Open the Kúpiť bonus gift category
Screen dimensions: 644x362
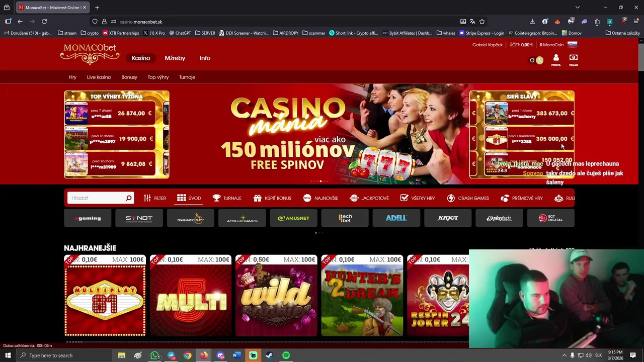click(x=272, y=198)
